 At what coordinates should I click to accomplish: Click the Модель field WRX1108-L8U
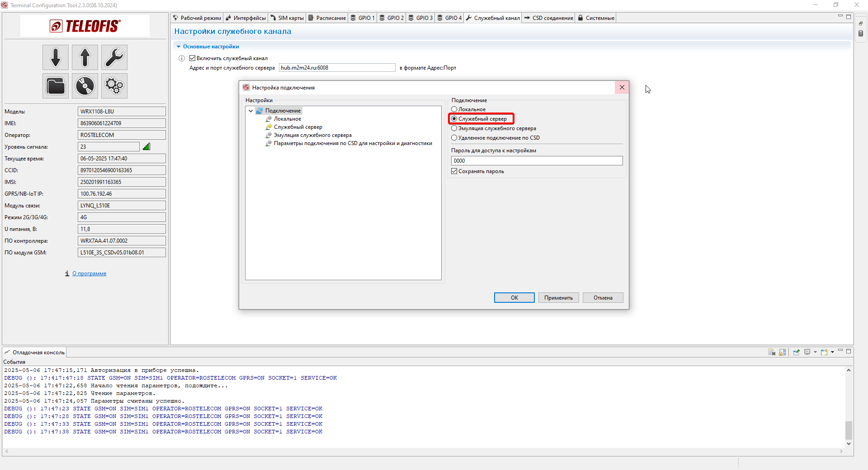pos(122,112)
